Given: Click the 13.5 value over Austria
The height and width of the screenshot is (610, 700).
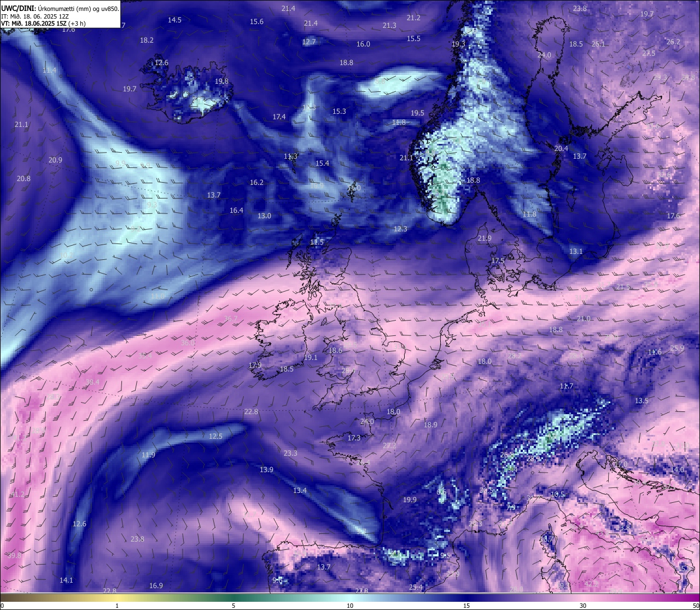Looking at the screenshot, I should [x=641, y=401].
